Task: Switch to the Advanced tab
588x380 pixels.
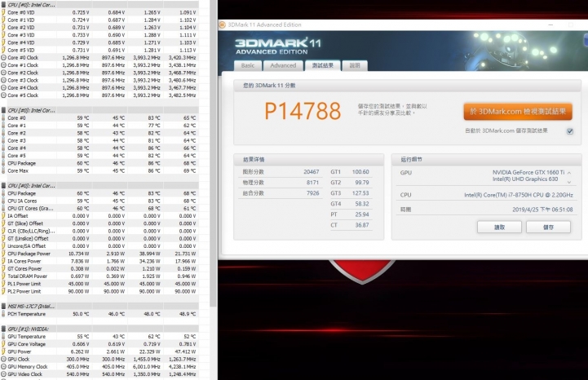Action: (283, 66)
